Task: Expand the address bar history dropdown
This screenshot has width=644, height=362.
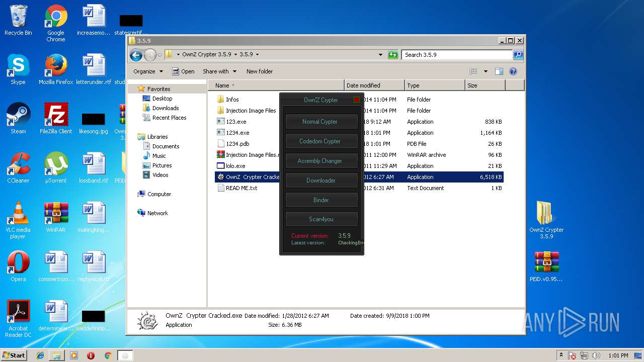Action: click(x=380, y=55)
